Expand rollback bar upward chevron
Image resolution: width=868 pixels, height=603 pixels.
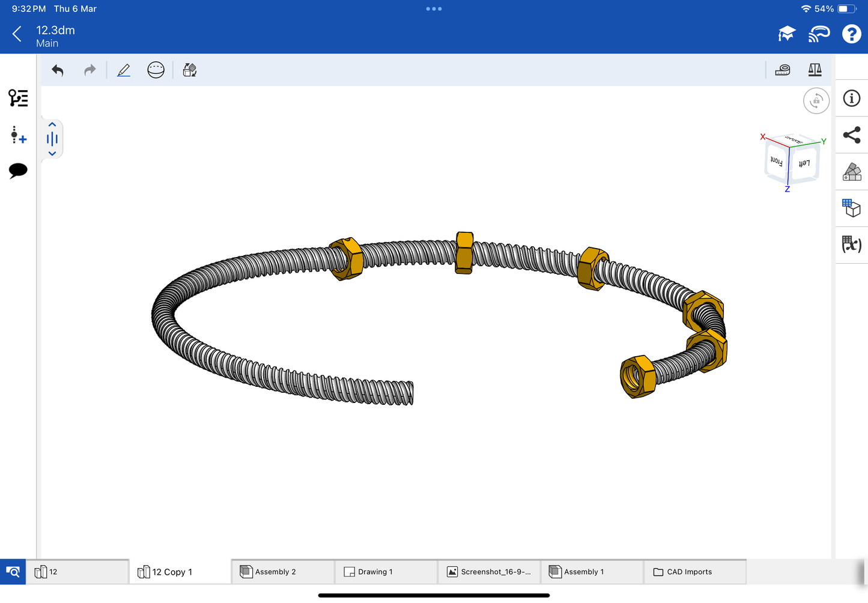coord(52,125)
